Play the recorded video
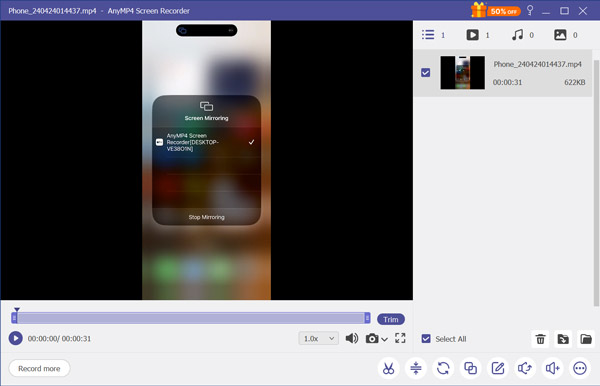This screenshot has height=386, width=600. [16, 338]
